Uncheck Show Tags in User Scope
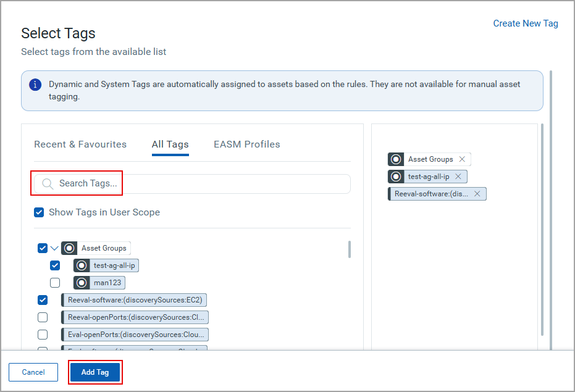Viewport: 575px width, 392px height. coord(39,212)
